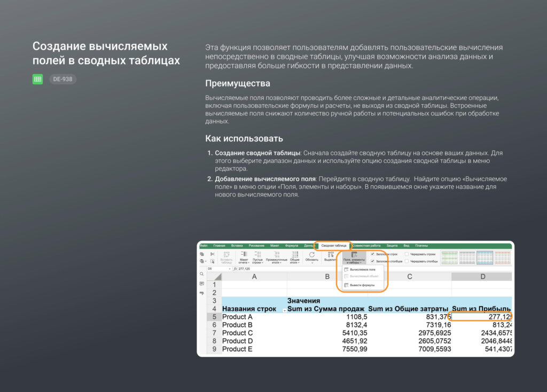The width and height of the screenshot is (547, 392).
Task: Switch to the Сводная таблица tab
Action: point(333,246)
